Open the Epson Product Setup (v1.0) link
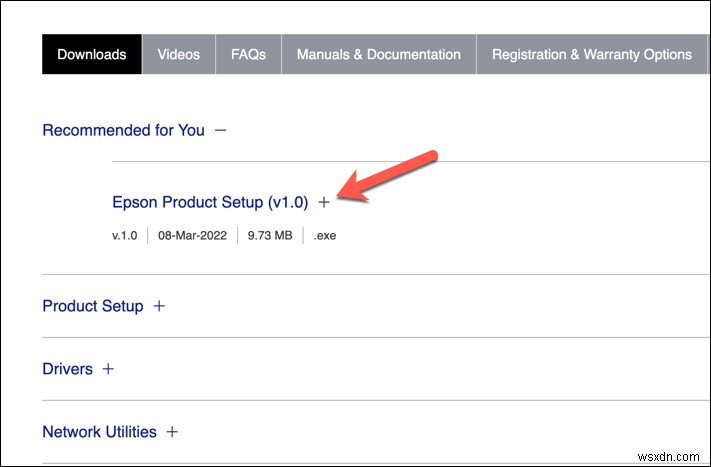 point(210,202)
